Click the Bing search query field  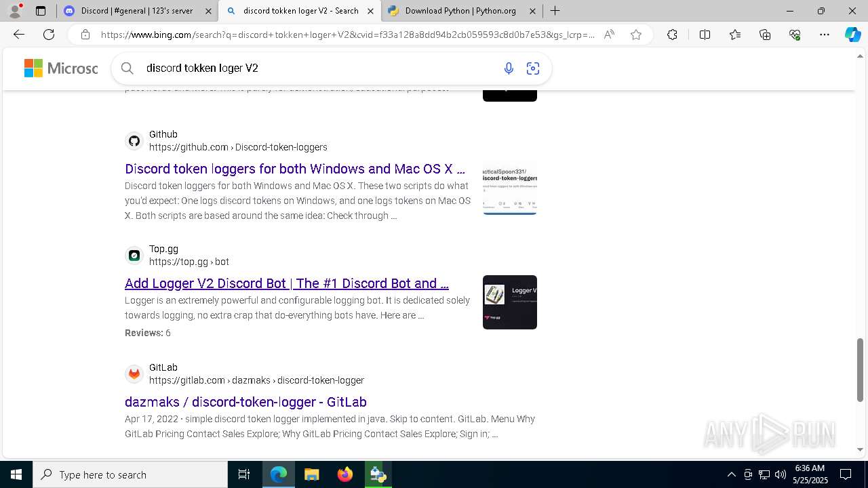coord(319,68)
